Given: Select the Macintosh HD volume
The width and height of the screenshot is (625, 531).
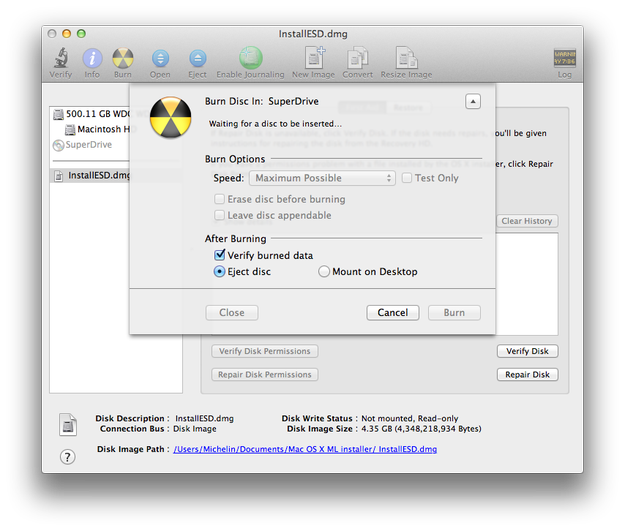Looking at the screenshot, I should (x=97, y=129).
